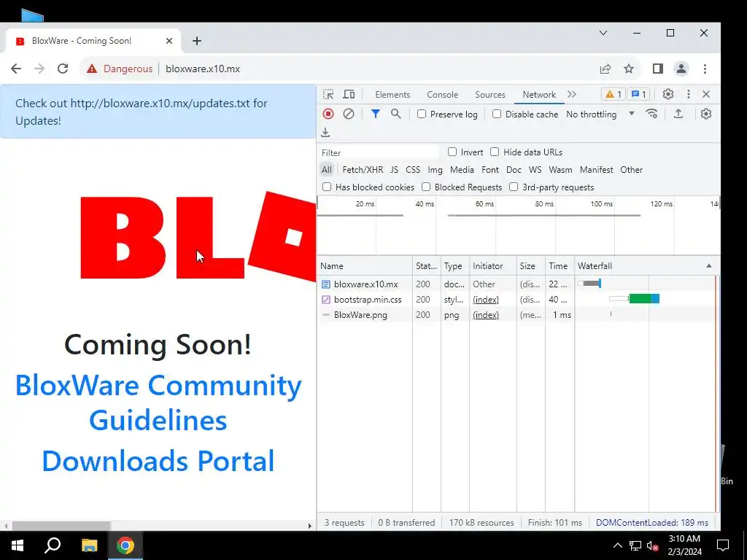Activate the inspect element picker icon
Screen dimensions: 747x560
328,94
